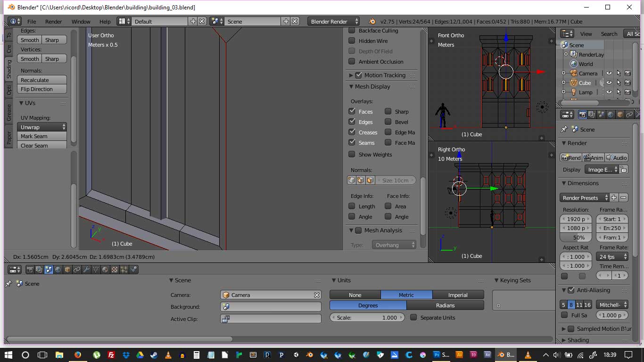Hide the Cube with its eye icon
Image resolution: width=644 pixels, height=362 pixels.
coord(609,83)
